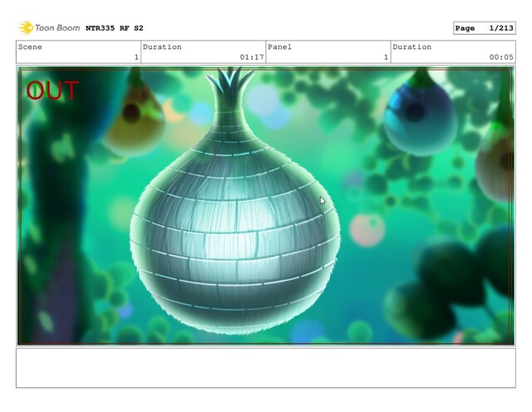This screenshot has height=412, width=532.
Task: Click the Toon Boom brand text
Action: (x=57, y=27)
